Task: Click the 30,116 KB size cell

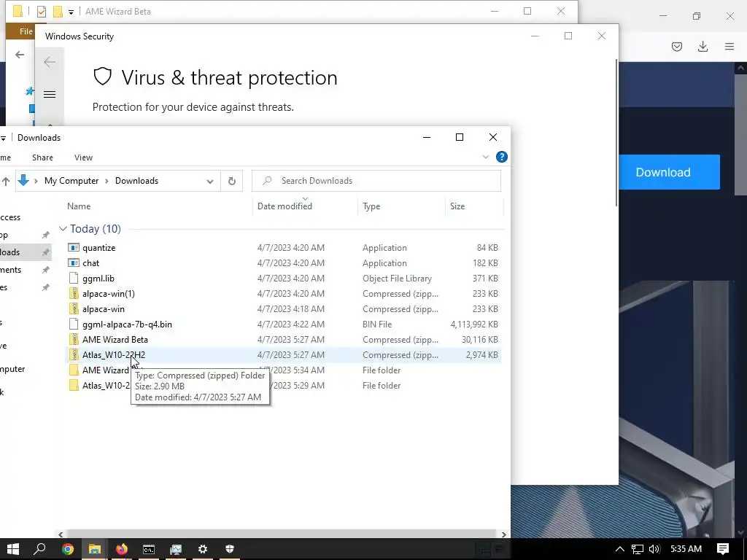Action: coord(480,340)
